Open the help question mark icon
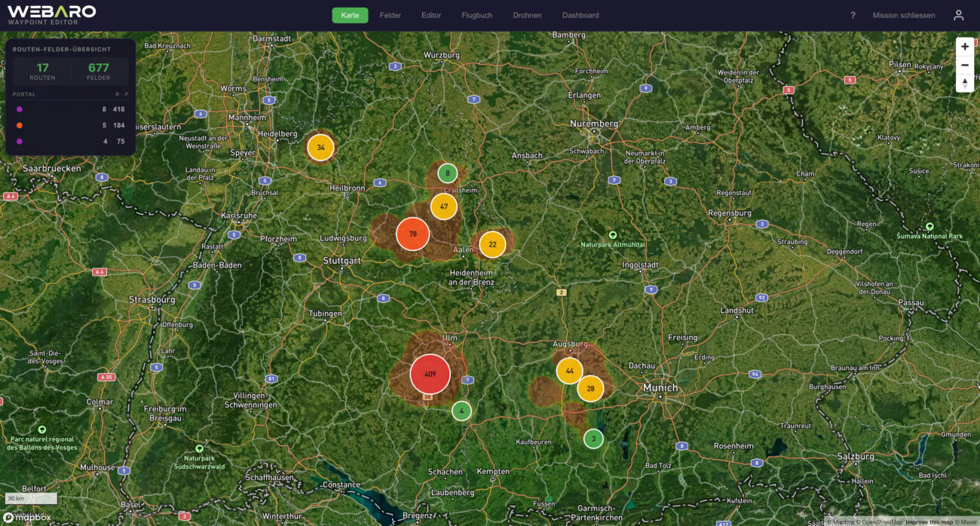The width and height of the screenshot is (980, 526). pyautogui.click(x=853, y=15)
